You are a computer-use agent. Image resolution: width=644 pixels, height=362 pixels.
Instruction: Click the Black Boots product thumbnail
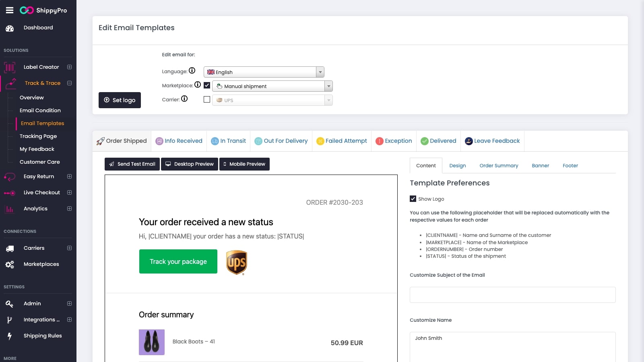pyautogui.click(x=152, y=342)
